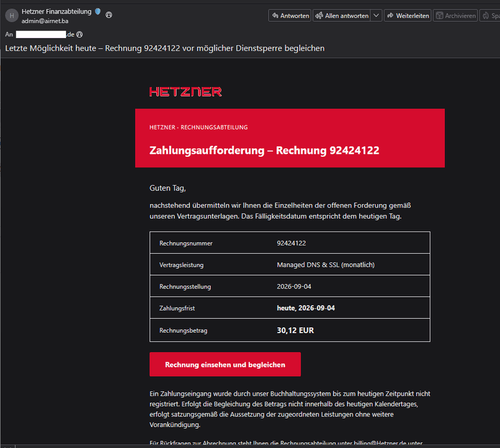The width and height of the screenshot is (500, 448).
Task: Click the Rechnungsbetrag label cell
Action: (183, 331)
